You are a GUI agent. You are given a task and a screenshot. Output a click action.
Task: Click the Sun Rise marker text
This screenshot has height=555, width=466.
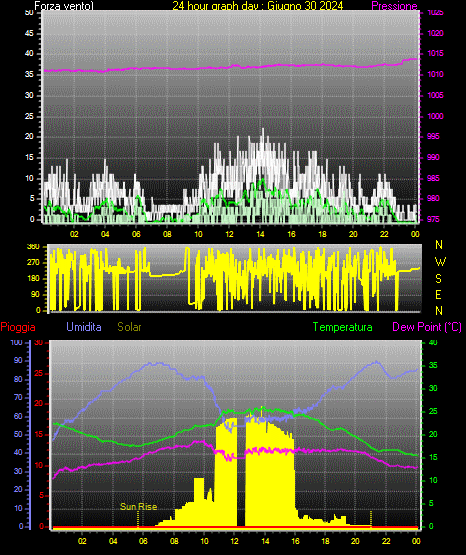138,507
